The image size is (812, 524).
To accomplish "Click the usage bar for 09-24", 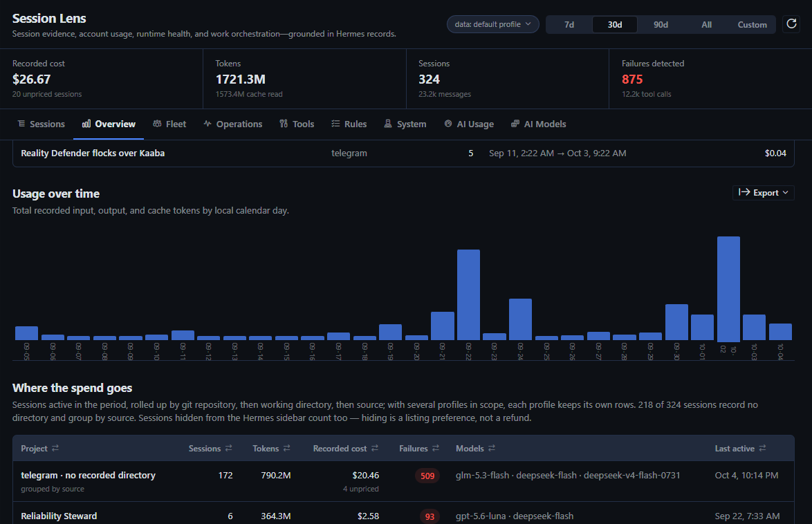I will click(x=520, y=319).
